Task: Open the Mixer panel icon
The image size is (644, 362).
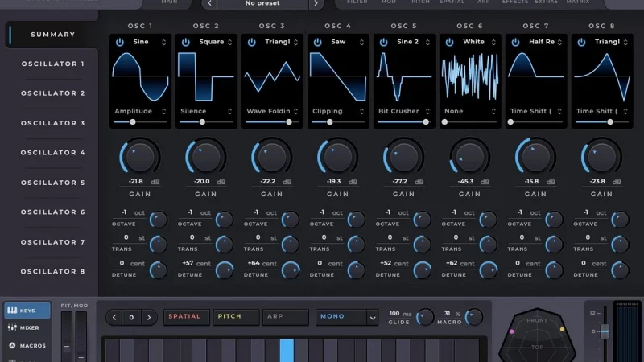Action: [13, 328]
